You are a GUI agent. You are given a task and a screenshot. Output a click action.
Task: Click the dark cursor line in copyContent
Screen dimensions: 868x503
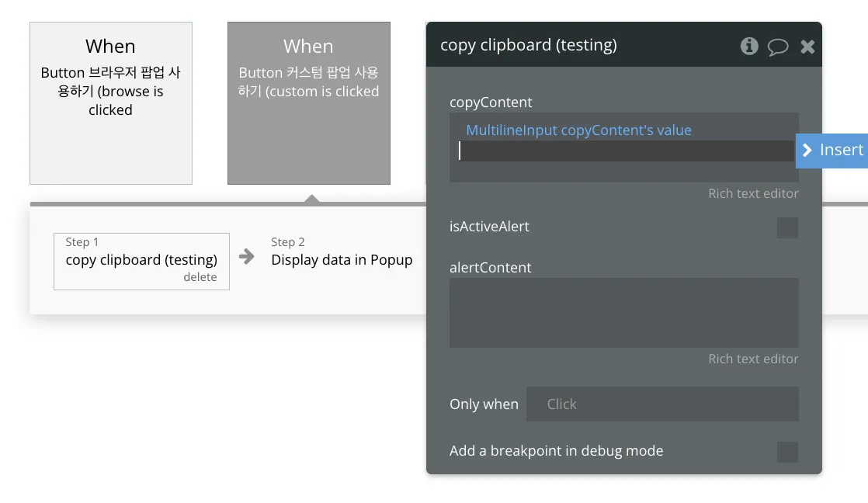tap(623, 151)
